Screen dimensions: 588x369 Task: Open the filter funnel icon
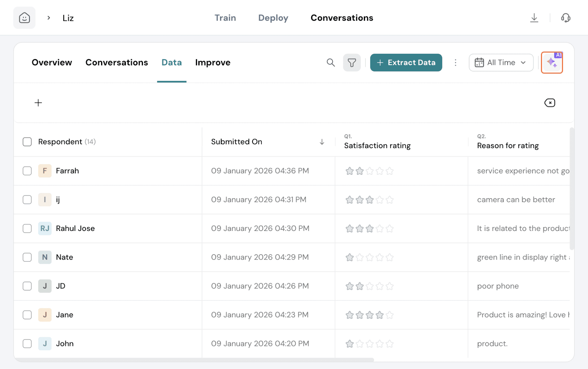pyautogui.click(x=352, y=62)
